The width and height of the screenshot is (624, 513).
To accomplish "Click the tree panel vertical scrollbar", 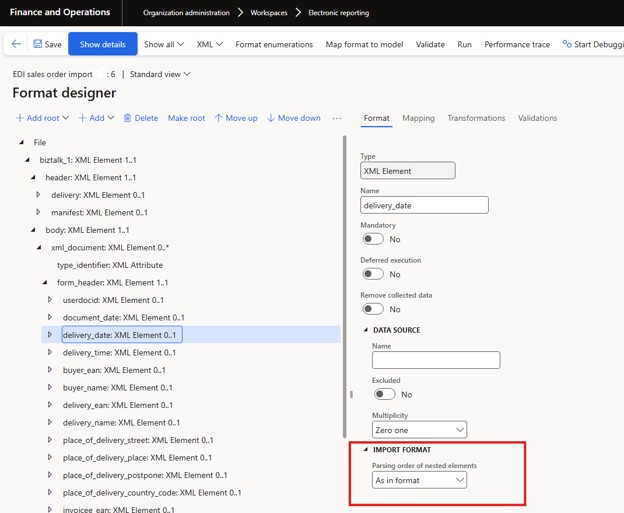I will [x=345, y=287].
